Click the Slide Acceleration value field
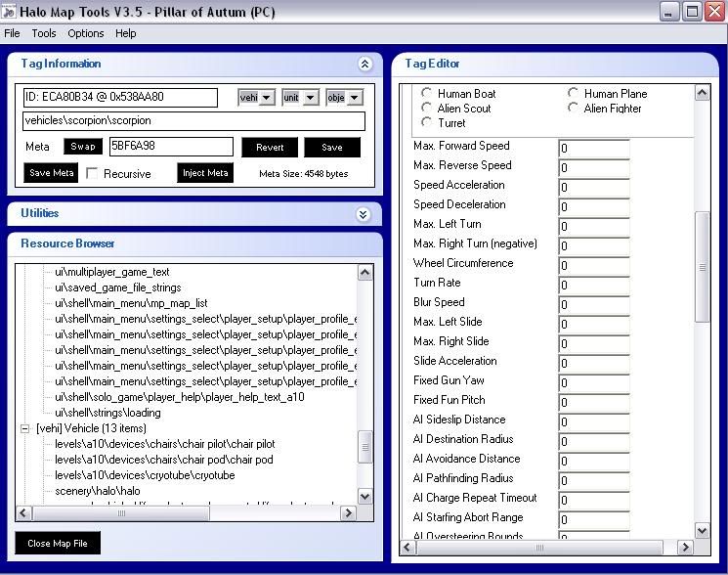 click(x=594, y=363)
